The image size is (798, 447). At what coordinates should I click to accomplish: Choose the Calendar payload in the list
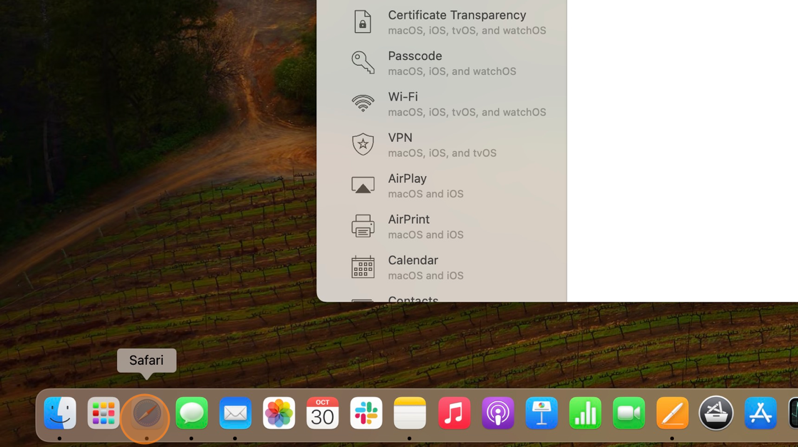click(x=442, y=267)
